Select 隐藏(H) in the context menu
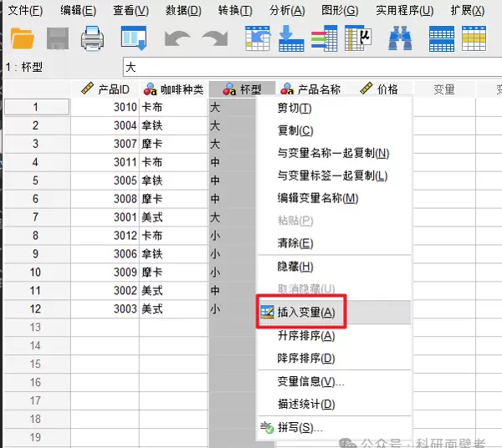Screen dimensions: 502x448 (295, 266)
